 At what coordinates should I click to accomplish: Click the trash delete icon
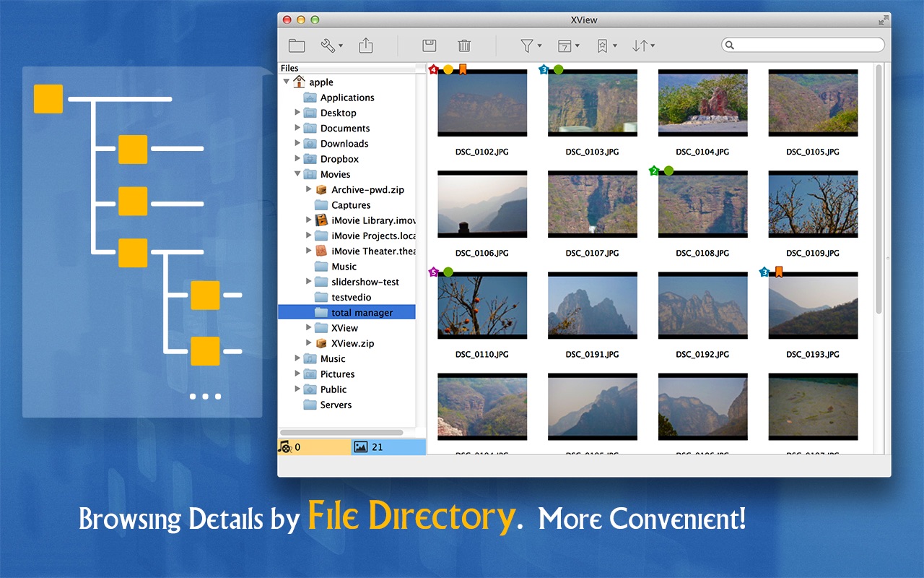pyautogui.click(x=464, y=46)
